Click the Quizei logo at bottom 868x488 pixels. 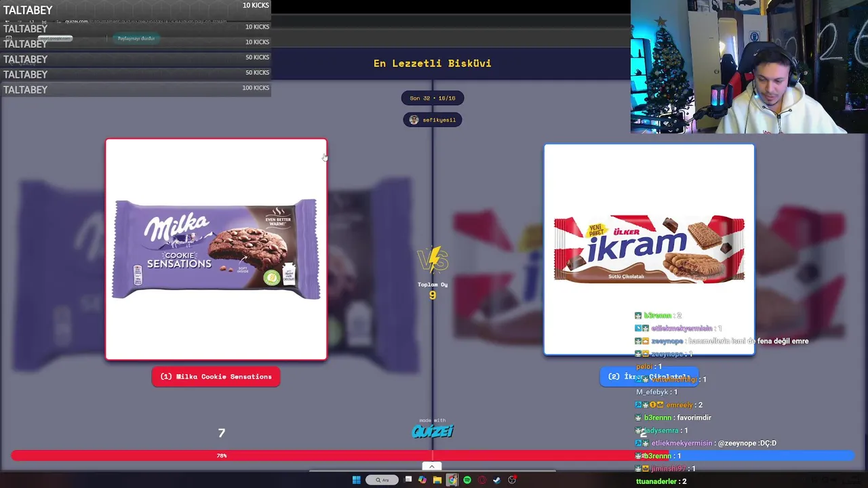433,431
